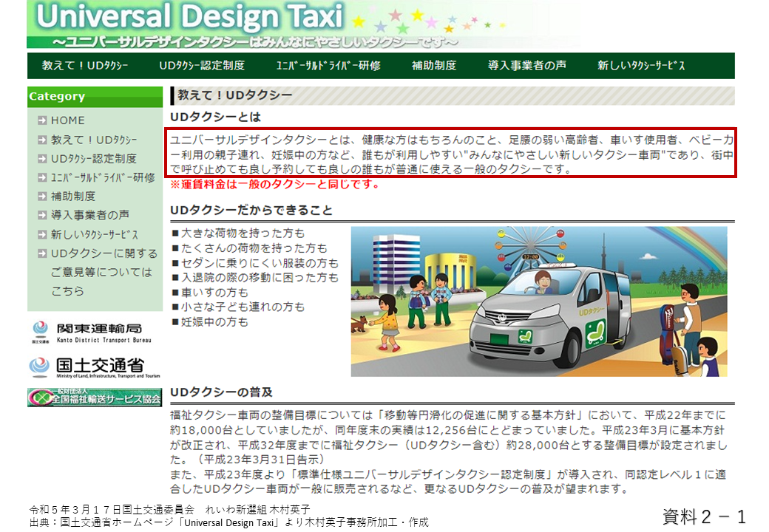The width and height of the screenshot is (769, 532).
Task: Click the HOME link in Category sidebar
Action: [x=68, y=120]
